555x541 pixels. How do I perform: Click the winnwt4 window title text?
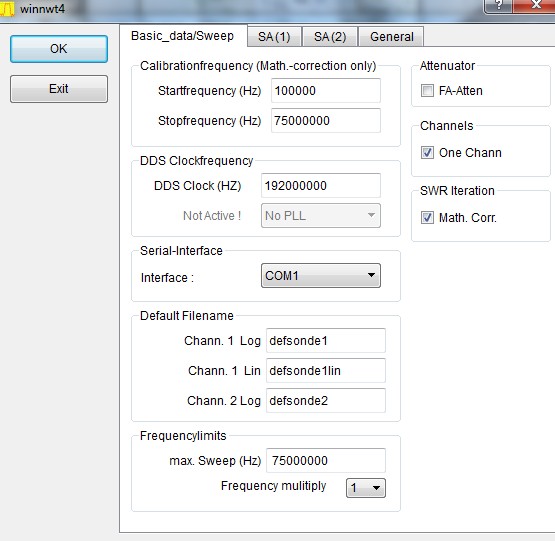[x=42, y=9]
